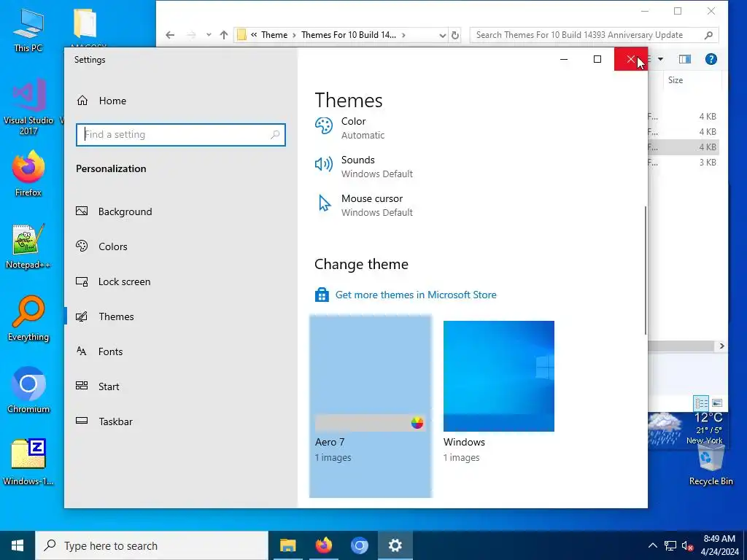The width and height of the screenshot is (747, 560).
Task: Open the Windows Start menu
Action: [x=18, y=545]
